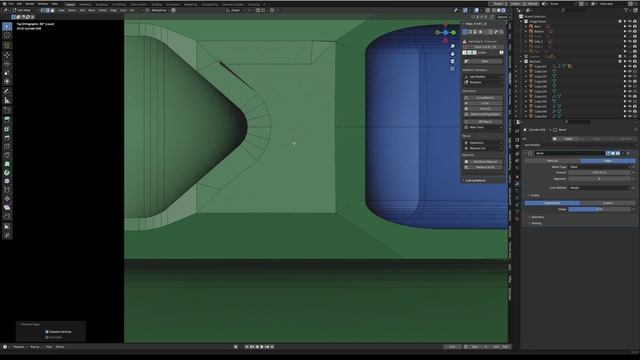
Task: Click the outliner filter funnel icon
Action: pyautogui.click(x=626, y=10)
